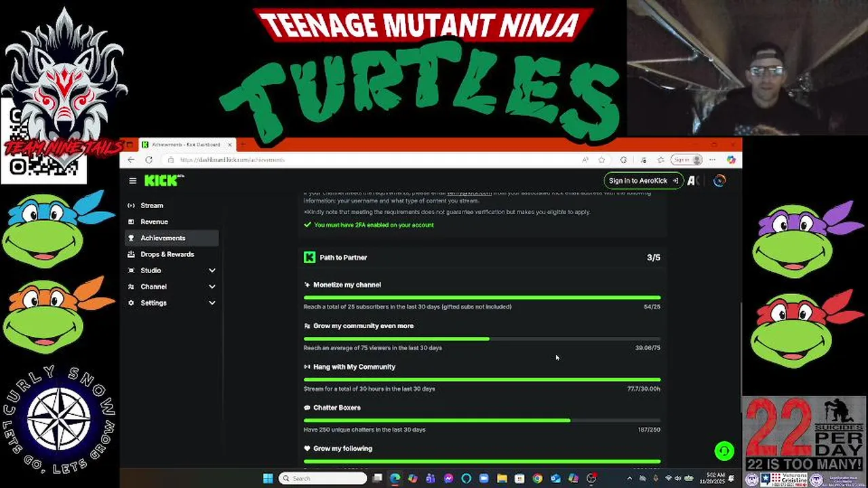This screenshot has height=488, width=868.
Task: Click Sign in to AeroKick button
Action: (x=643, y=180)
